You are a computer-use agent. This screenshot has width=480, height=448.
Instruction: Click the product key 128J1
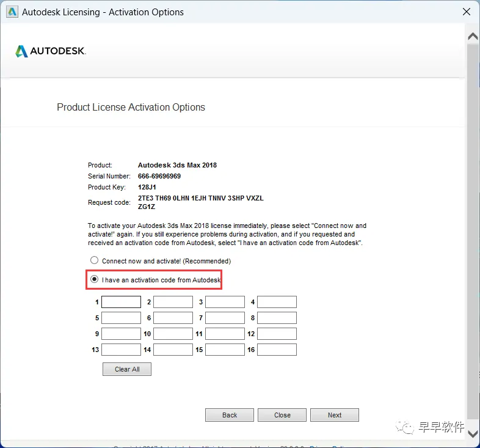coord(147,187)
